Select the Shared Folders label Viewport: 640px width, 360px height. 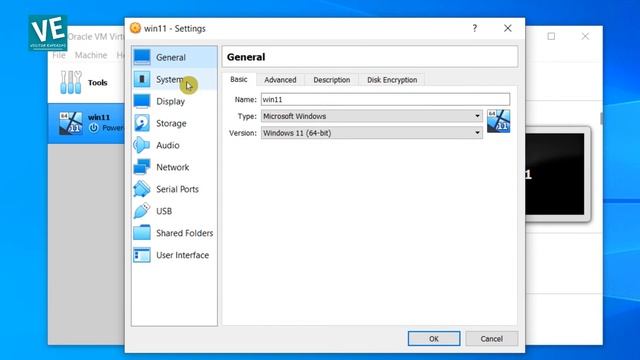pyautogui.click(x=184, y=233)
